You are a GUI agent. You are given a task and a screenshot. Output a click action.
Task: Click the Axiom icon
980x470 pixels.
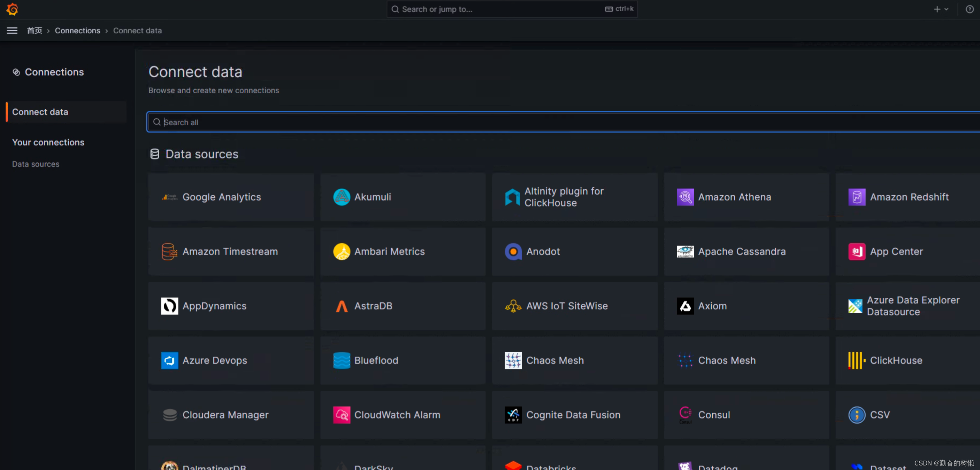pos(685,306)
